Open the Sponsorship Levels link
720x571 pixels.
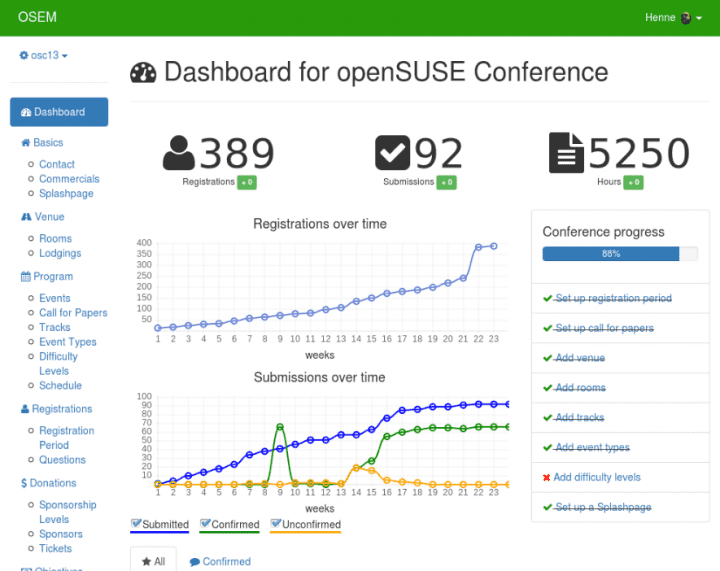point(68,512)
